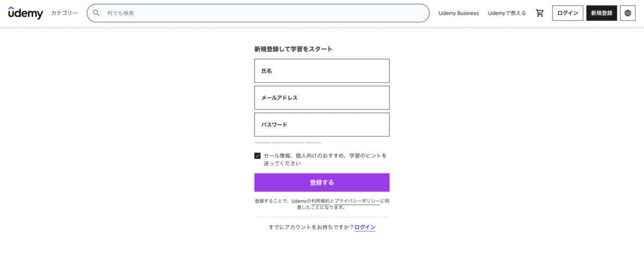Screen dimensions: 644x255
Task: Open Udemy Business from the header
Action: pyautogui.click(x=458, y=13)
